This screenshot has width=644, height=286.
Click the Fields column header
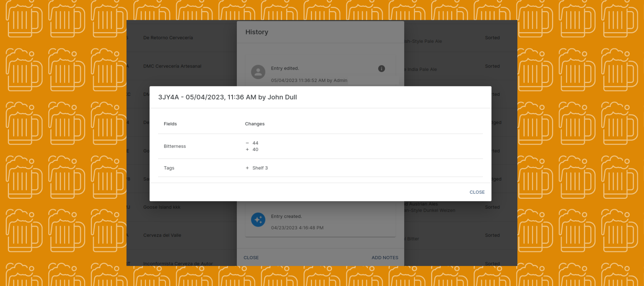[x=170, y=124]
